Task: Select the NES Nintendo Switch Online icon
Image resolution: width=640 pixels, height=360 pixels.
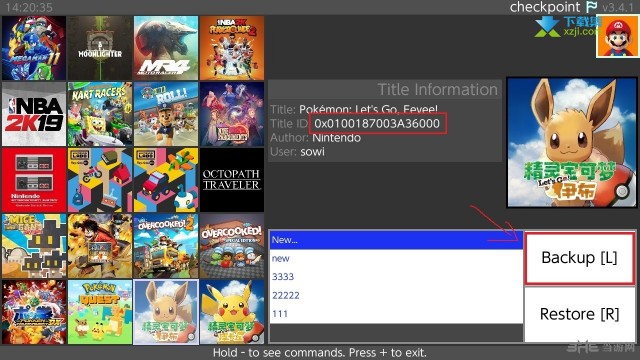Action: (34, 180)
